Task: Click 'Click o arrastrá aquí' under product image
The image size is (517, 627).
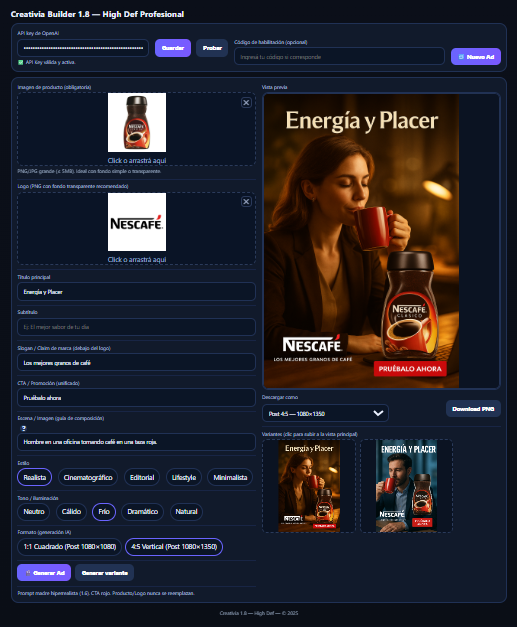Action: [x=137, y=160]
